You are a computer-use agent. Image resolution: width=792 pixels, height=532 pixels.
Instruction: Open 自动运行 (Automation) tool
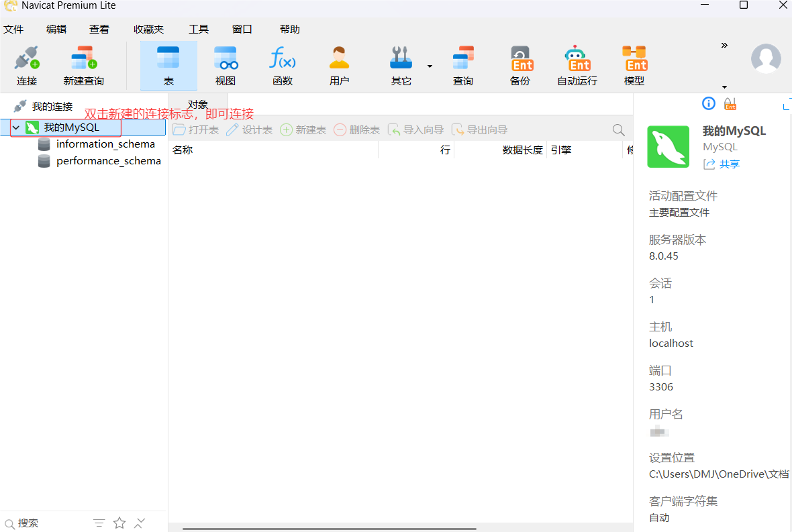point(577,66)
